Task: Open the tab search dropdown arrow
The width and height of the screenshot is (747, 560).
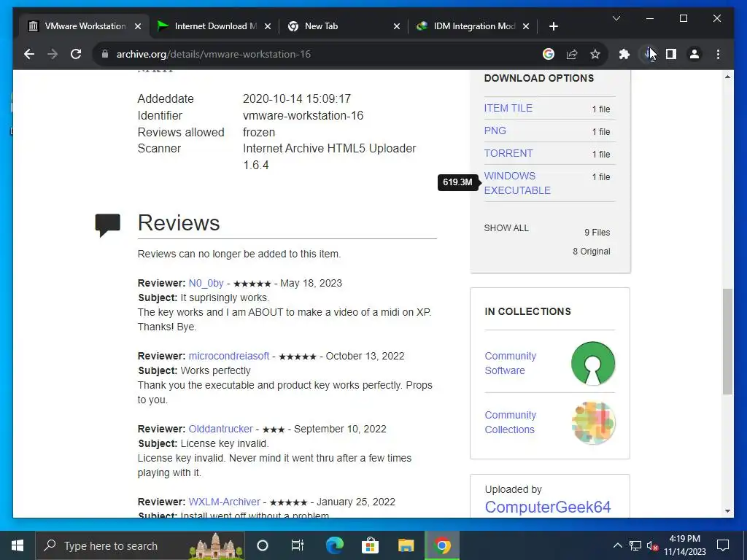Action: 616,18
